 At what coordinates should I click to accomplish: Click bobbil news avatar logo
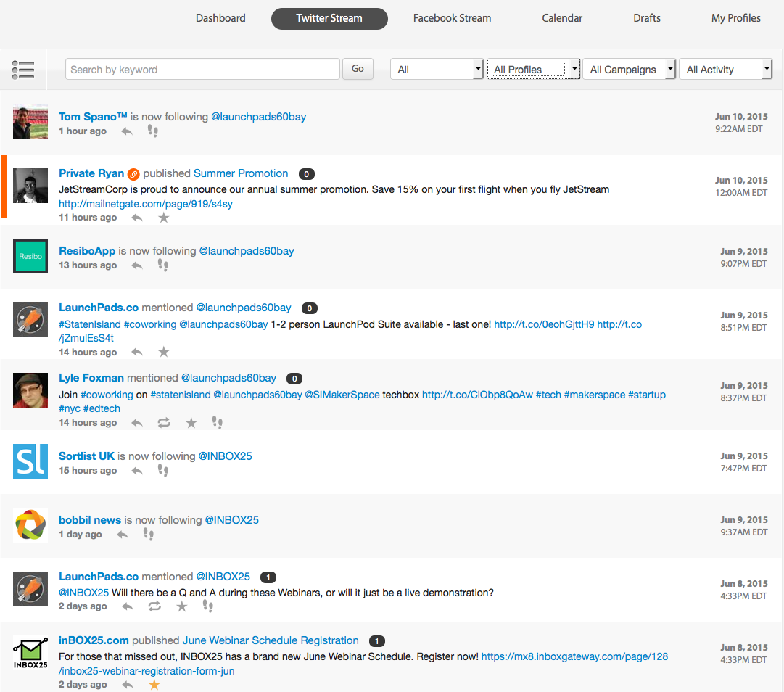30,525
